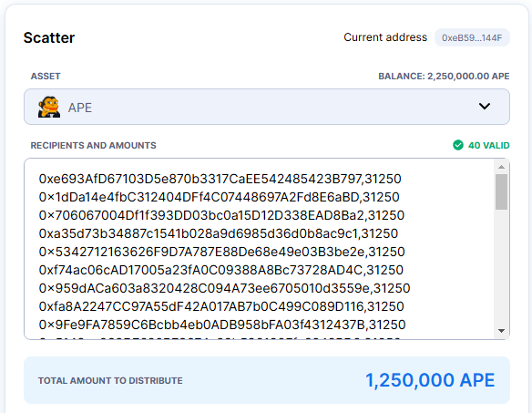Click the current address badge 0xeB59...144F
The image size is (532, 413).
tap(472, 37)
